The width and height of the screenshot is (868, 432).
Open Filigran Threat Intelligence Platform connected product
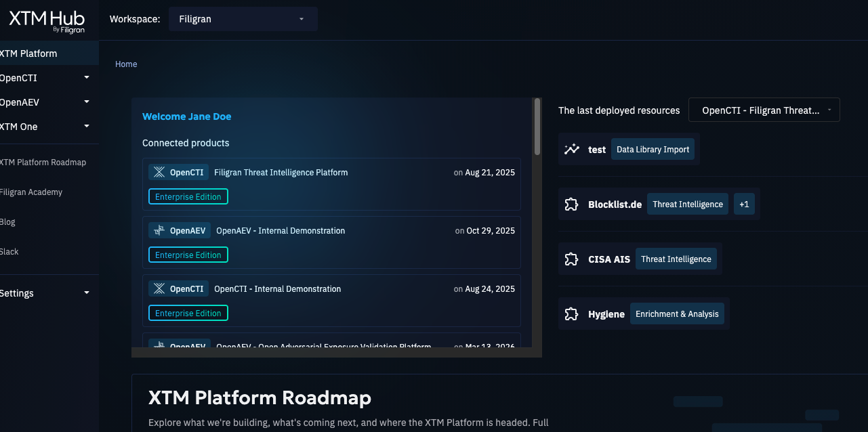coord(331,185)
